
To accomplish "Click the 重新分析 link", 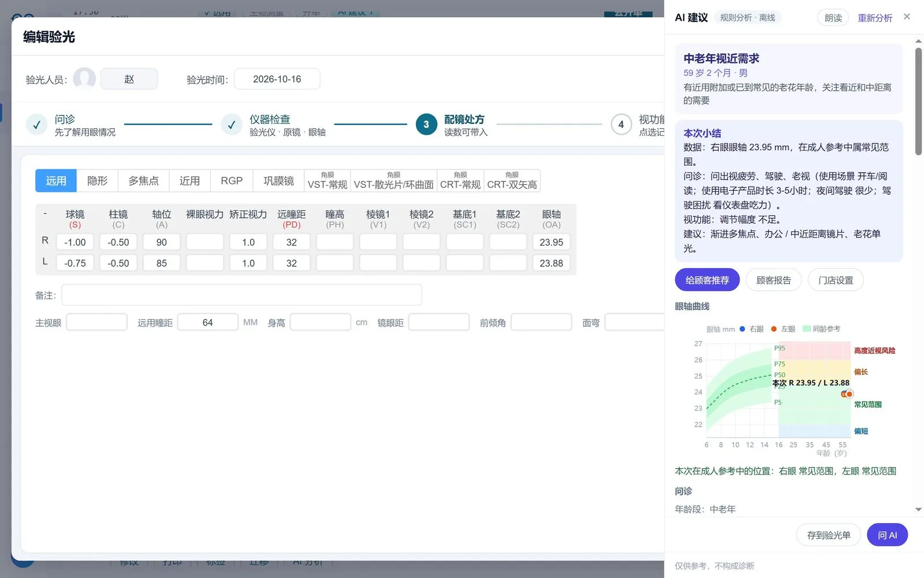I will (874, 18).
